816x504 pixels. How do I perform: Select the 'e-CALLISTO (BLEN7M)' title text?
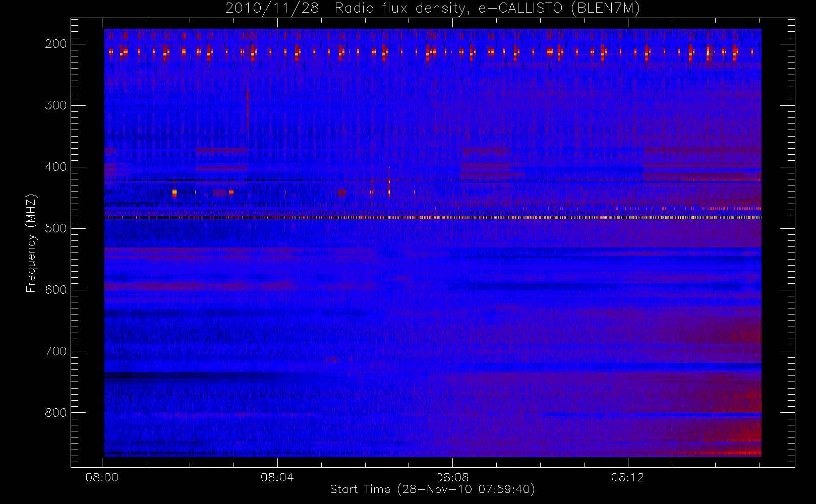[x=559, y=9]
